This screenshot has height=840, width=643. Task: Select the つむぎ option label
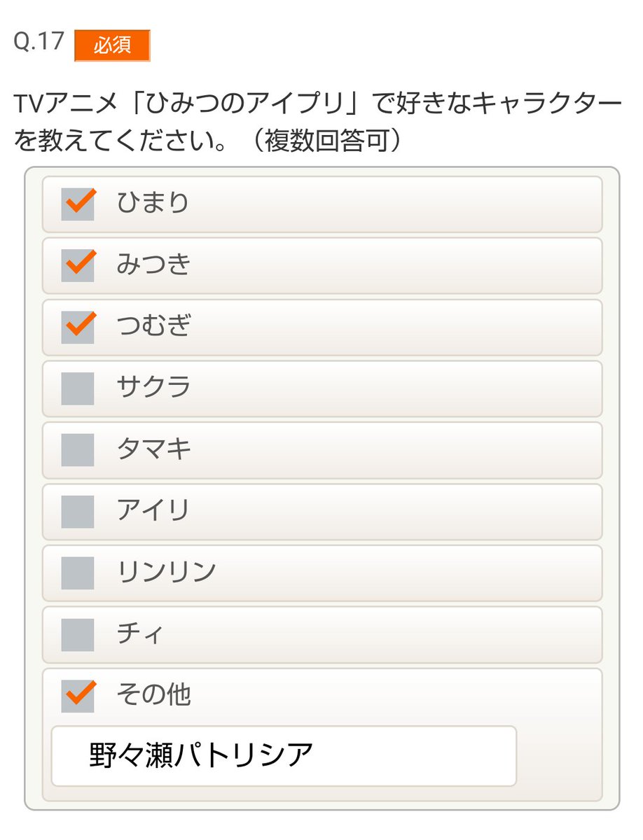click(x=153, y=327)
